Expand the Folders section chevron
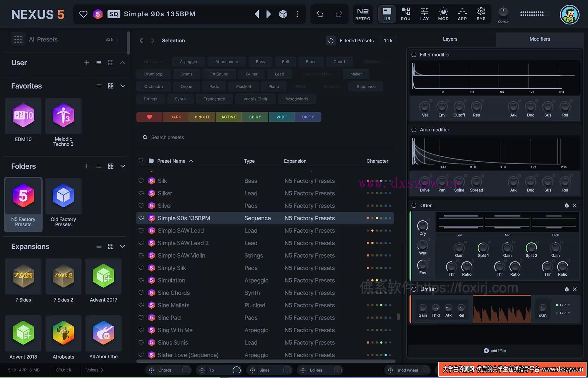Viewport: 588px width, 378px height. pos(123,166)
